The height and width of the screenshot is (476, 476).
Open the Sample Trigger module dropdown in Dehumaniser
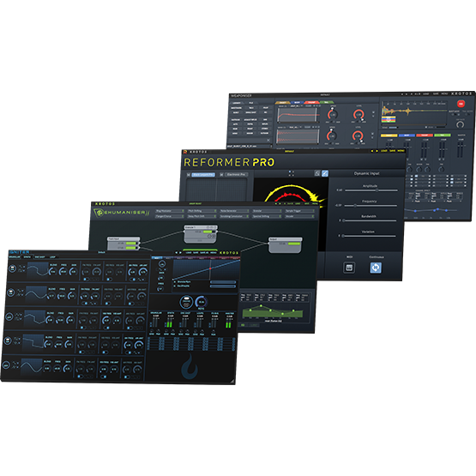(299, 211)
